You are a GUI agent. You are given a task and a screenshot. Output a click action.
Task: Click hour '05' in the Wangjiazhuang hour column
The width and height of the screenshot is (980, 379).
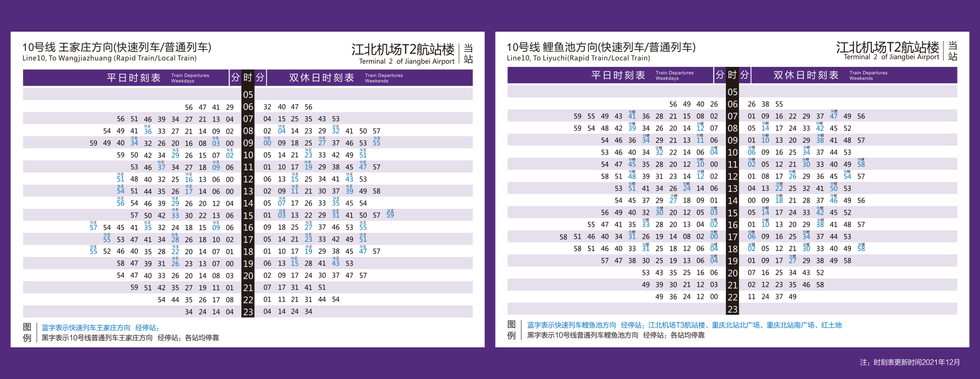coord(248,95)
